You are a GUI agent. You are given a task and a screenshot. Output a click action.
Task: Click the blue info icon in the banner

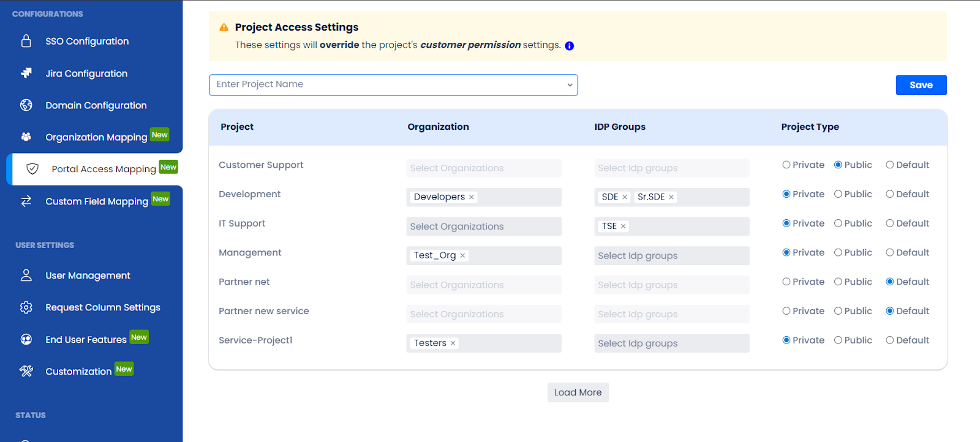570,46
